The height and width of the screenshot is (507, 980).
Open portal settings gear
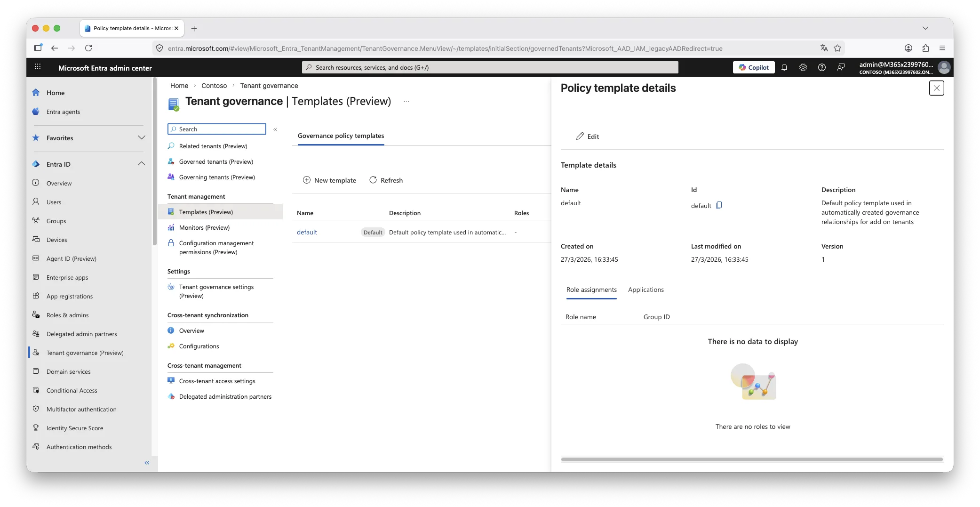[x=803, y=67]
